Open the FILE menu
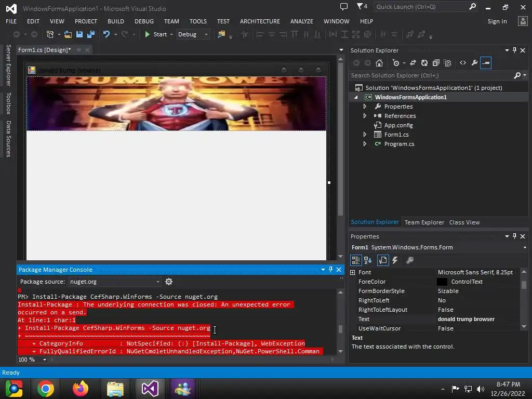532x399 pixels. click(x=11, y=21)
